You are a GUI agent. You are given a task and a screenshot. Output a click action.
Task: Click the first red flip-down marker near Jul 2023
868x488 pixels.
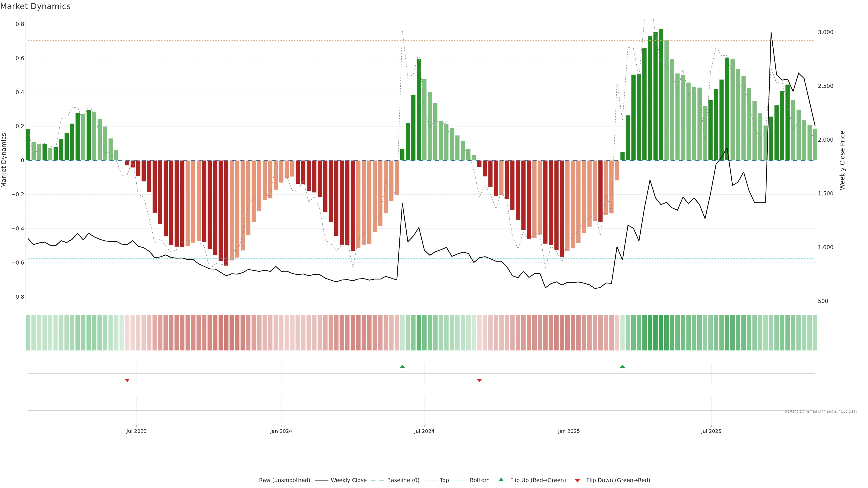(127, 380)
